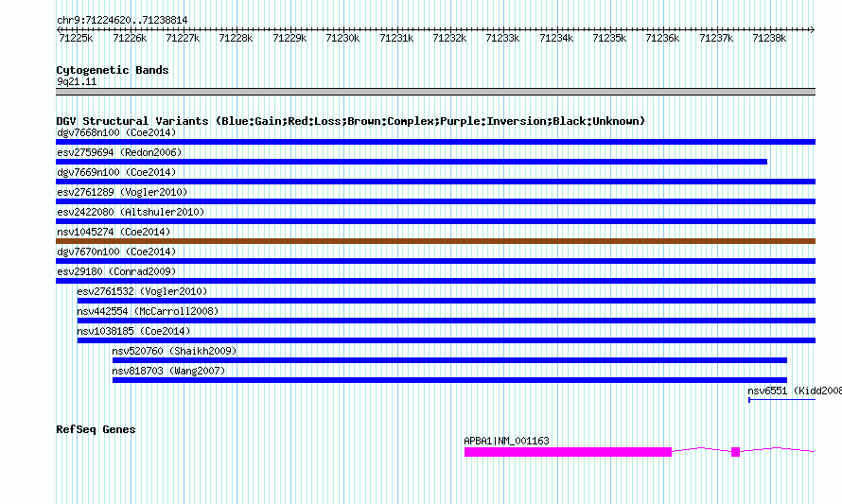Viewport: 842px width, 504px height.
Task: Click the esv2759694 (Redon2006) label
Action: point(119,152)
